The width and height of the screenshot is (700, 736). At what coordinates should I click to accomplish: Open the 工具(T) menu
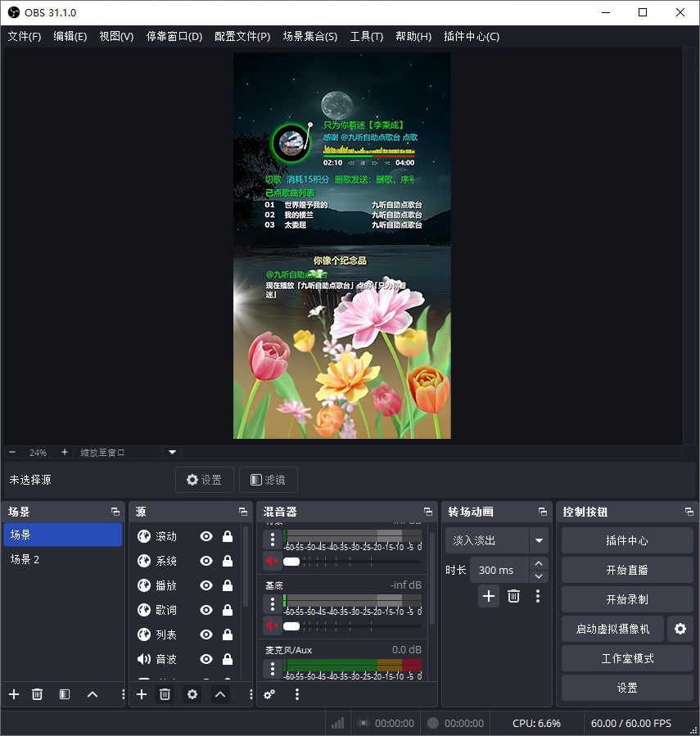click(x=366, y=36)
